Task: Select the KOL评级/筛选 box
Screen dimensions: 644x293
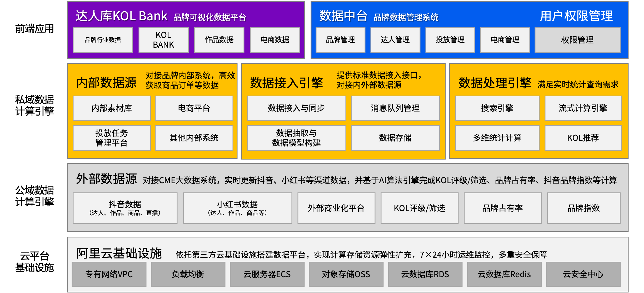Action: [419, 208]
